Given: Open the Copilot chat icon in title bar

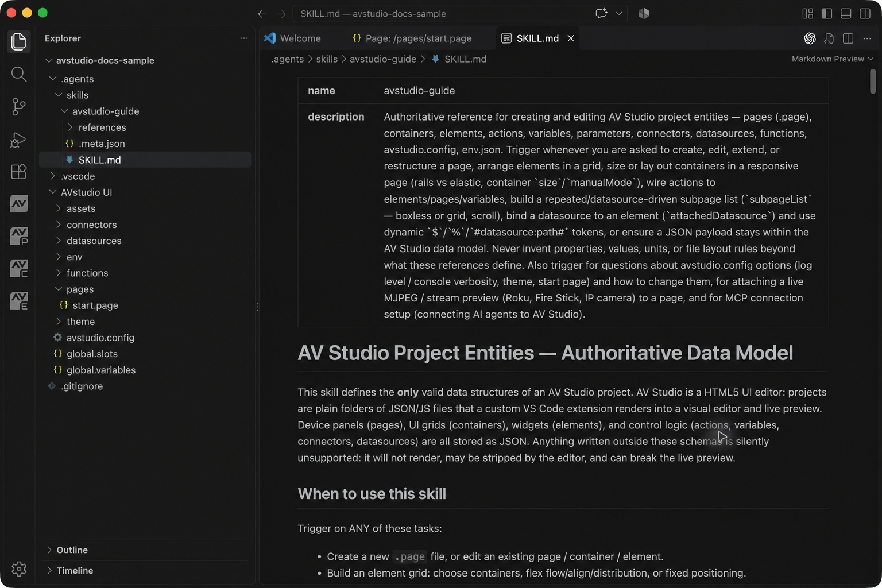Looking at the screenshot, I should 601,13.
